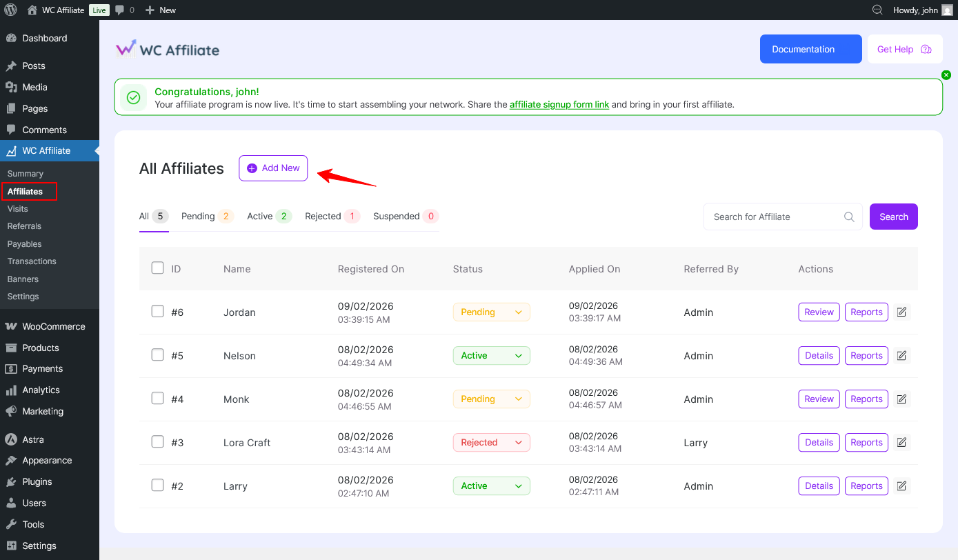Dismiss the congratulations notice with green close icon
This screenshot has height=560, width=958.
pos(946,74)
